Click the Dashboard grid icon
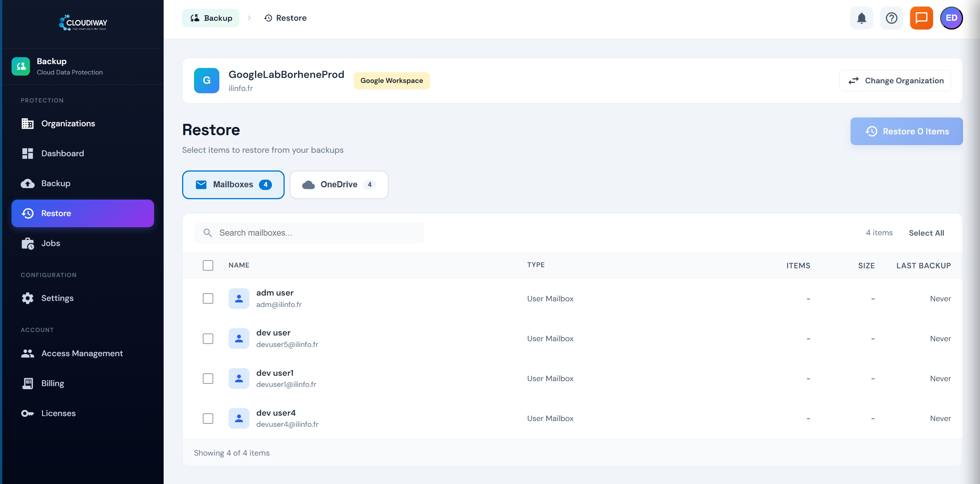This screenshot has width=980, height=484. coord(27,154)
